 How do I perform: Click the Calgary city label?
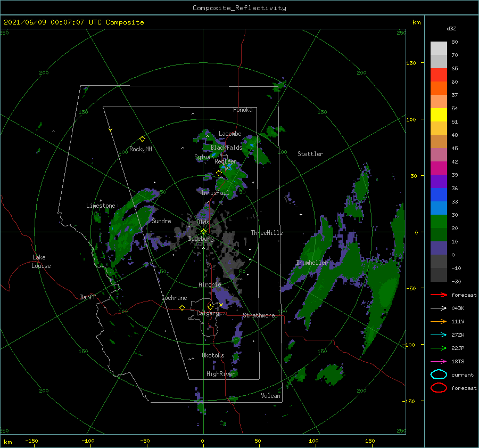pos(208,313)
